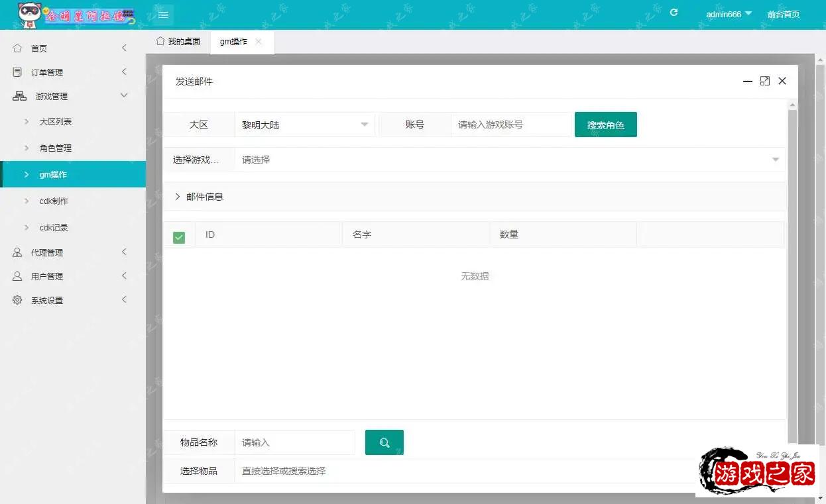Open the 前台首页 link
Viewport: 826px width, 504px height.
pos(783,14)
